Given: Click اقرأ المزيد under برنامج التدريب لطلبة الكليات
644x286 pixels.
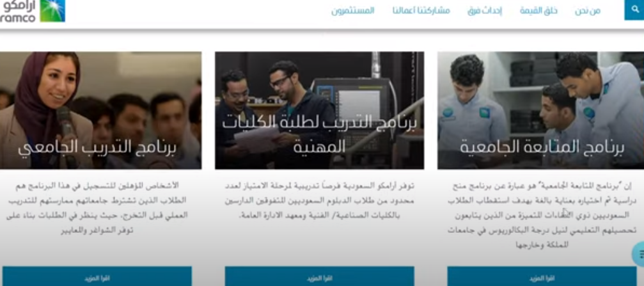Looking at the screenshot, I should point(320,276).
